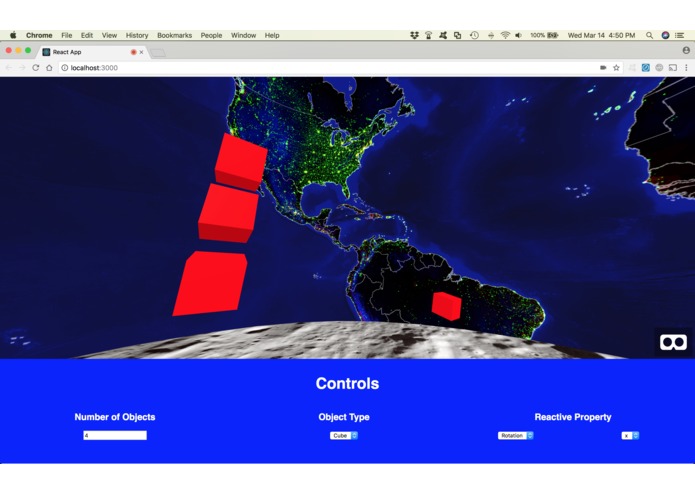Click the topmost red cube near California
This screenshot has height=494, width=695.
[x=241, y=162]
